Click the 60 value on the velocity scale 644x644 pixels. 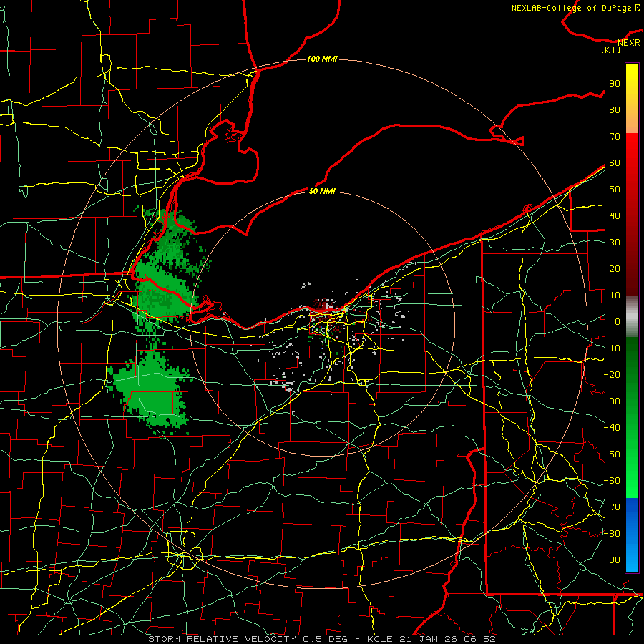(615, 162)
